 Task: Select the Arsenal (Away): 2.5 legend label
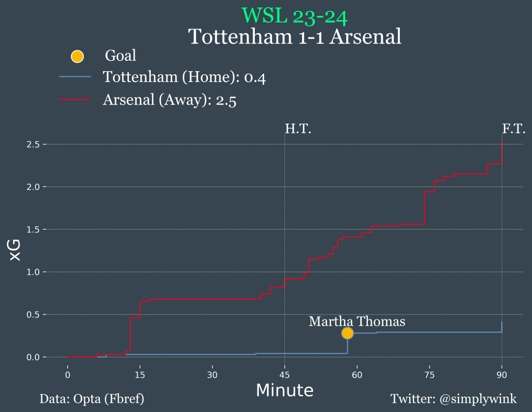[170, 100]
